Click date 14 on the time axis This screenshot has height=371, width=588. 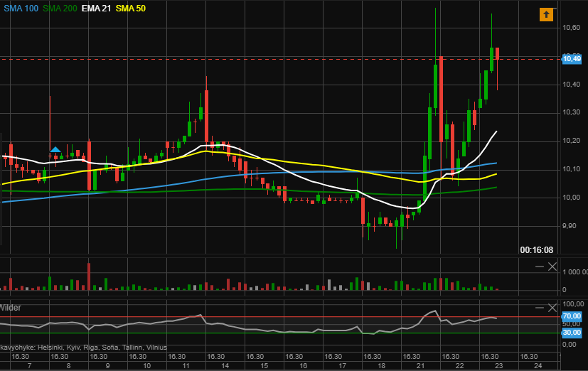click(x=225, y=365)
